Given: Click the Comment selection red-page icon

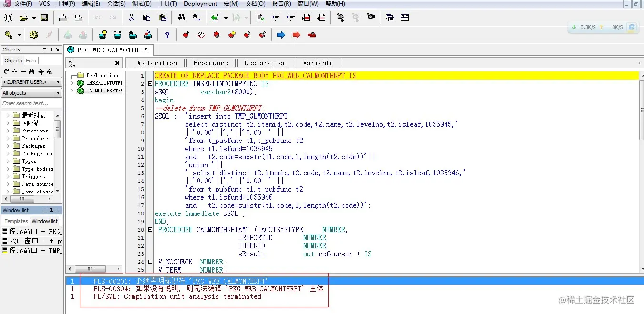Looking at the screenshot, I should click(x=306, y=18).
